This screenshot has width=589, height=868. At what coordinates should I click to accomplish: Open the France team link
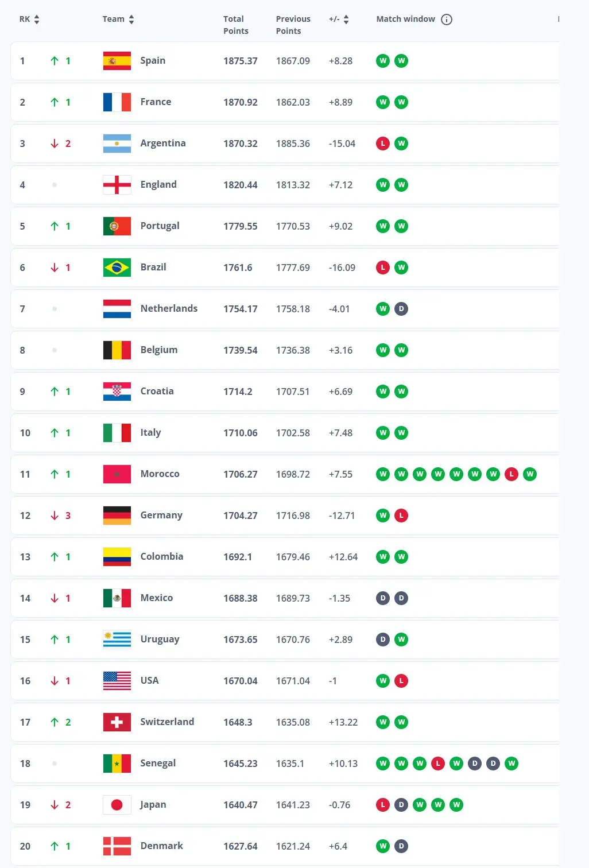point(156,102)
